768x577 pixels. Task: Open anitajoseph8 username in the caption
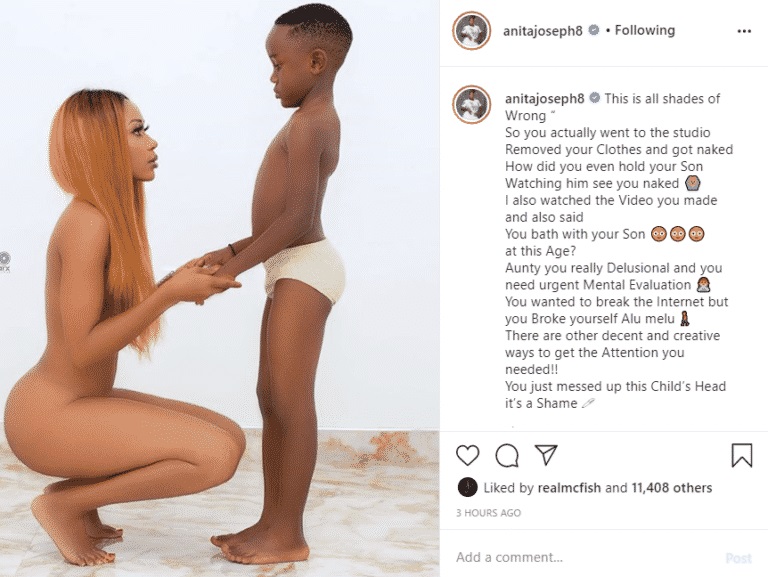pos(545,98)
